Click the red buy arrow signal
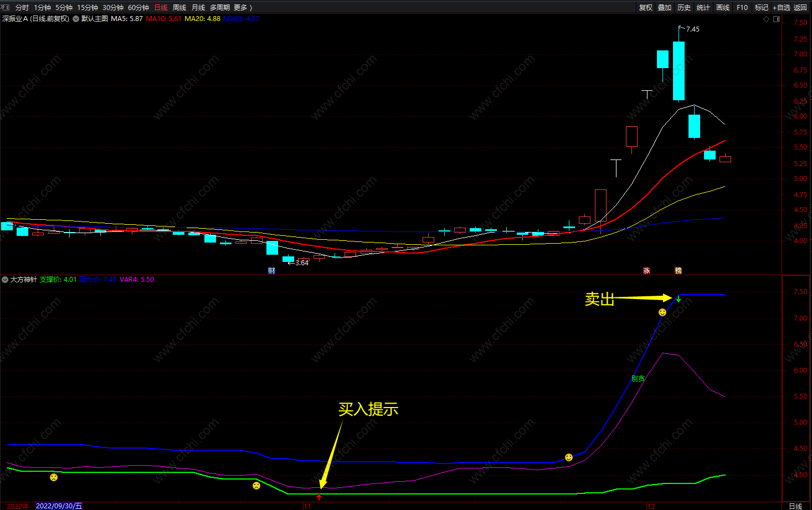The width and height of the screenshot is (812, 510). point(319,497)
